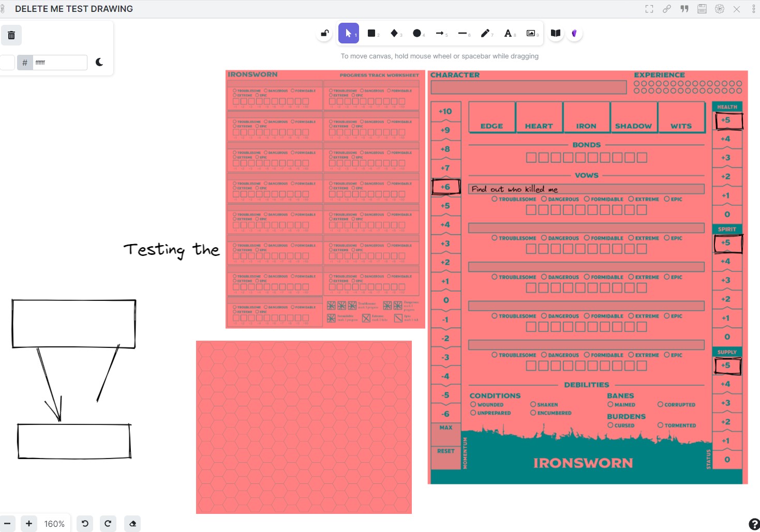Select the eraser tool at bottom
The image size is (760, 532).
pyautogui.click(x=132, y=524)
